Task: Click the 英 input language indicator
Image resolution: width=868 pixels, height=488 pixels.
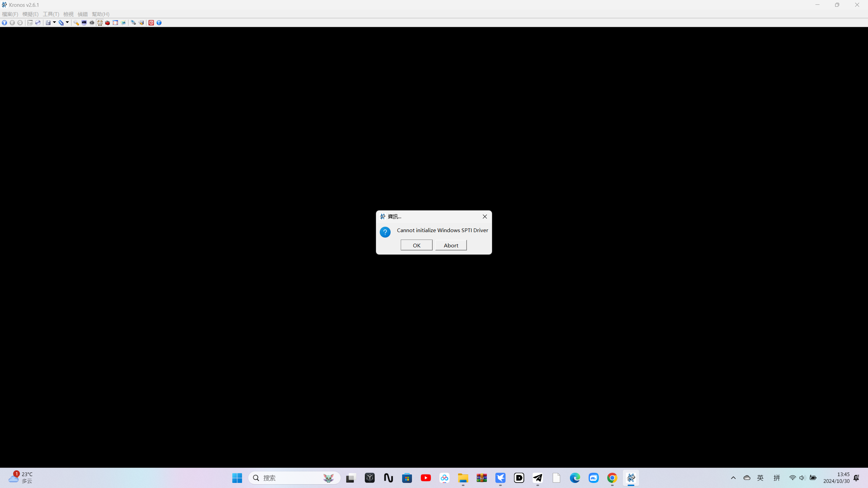Action: pos(761,478)
